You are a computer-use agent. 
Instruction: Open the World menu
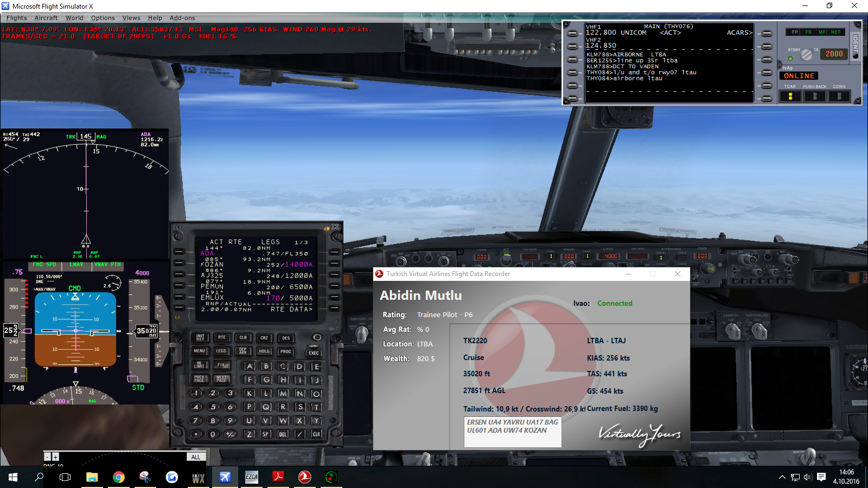[74, 18]
